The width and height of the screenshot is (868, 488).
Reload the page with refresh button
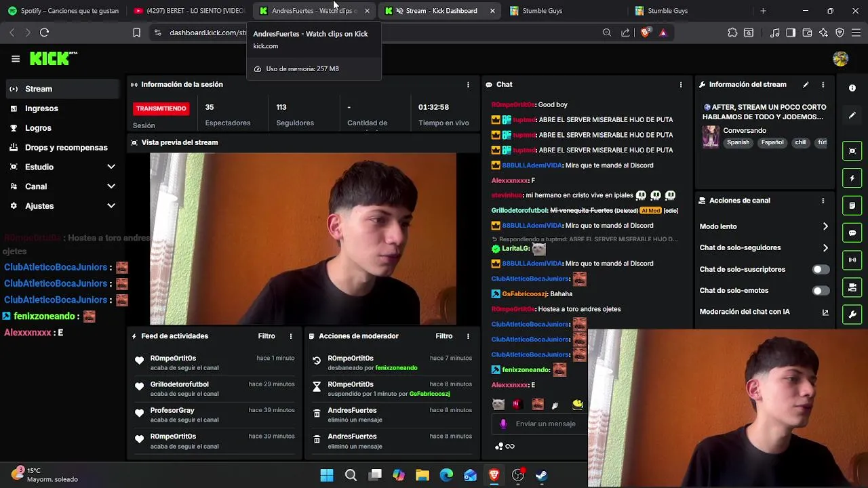tap(45, 33)
